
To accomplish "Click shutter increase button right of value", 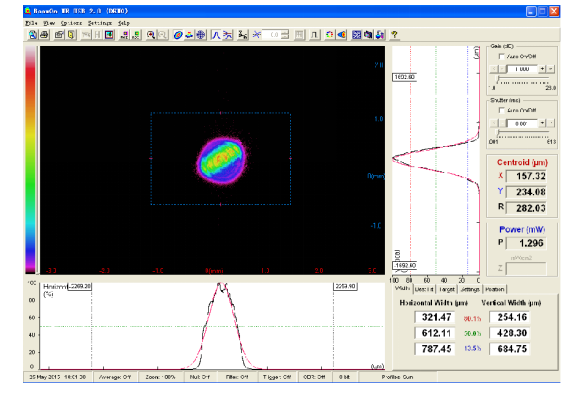I will tap(542, 123).
